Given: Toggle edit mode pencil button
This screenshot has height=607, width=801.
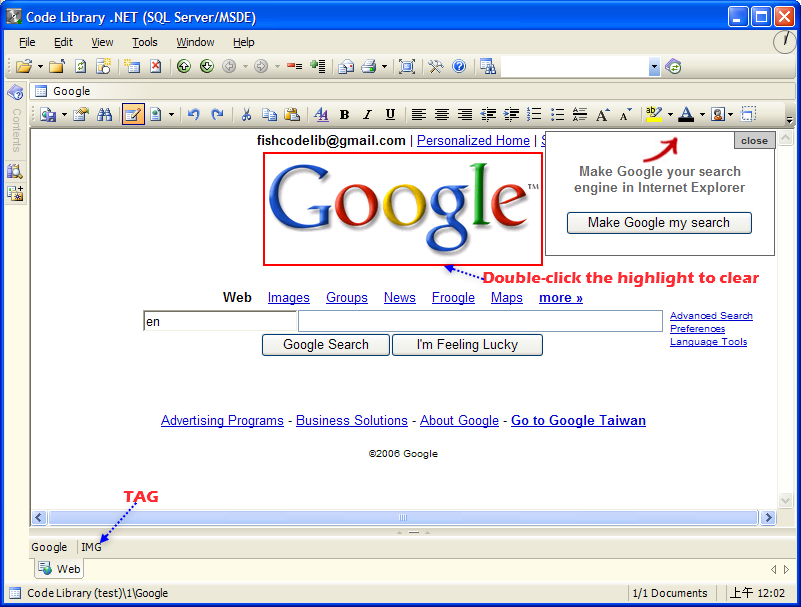Looking at the screenshot, I should [133, 114].
